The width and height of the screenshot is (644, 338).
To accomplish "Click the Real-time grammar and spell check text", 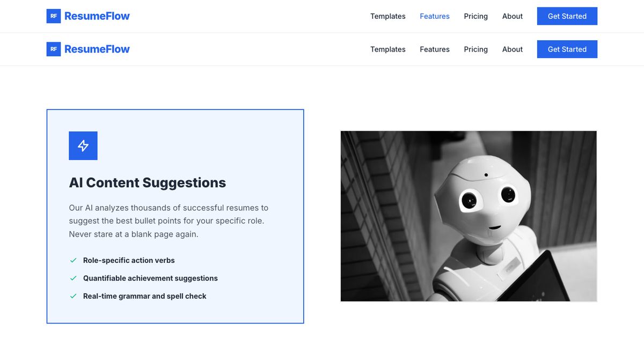I will [145, 296].
